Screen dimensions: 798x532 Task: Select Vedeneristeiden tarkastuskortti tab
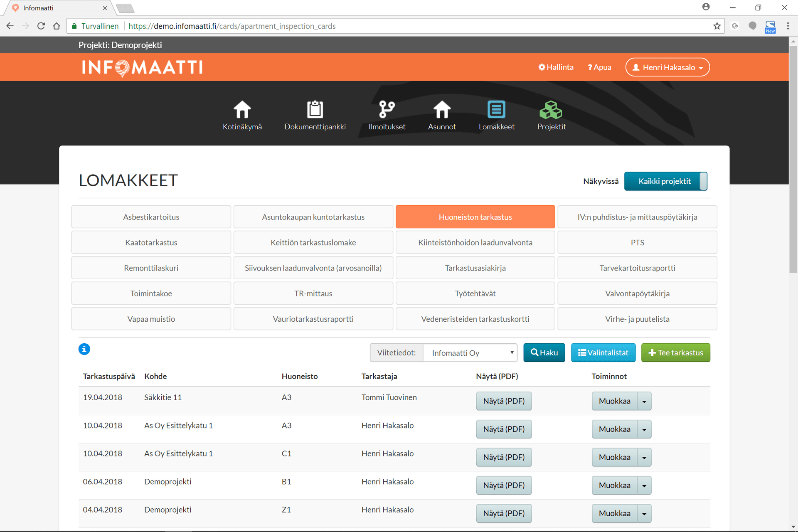475,319
